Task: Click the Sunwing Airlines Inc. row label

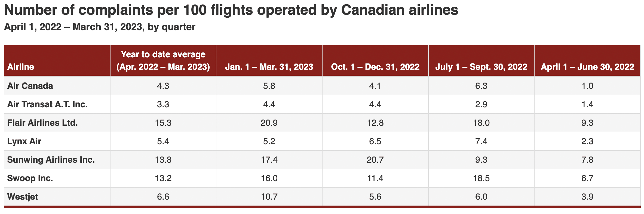Action: (x=51, y=160)
